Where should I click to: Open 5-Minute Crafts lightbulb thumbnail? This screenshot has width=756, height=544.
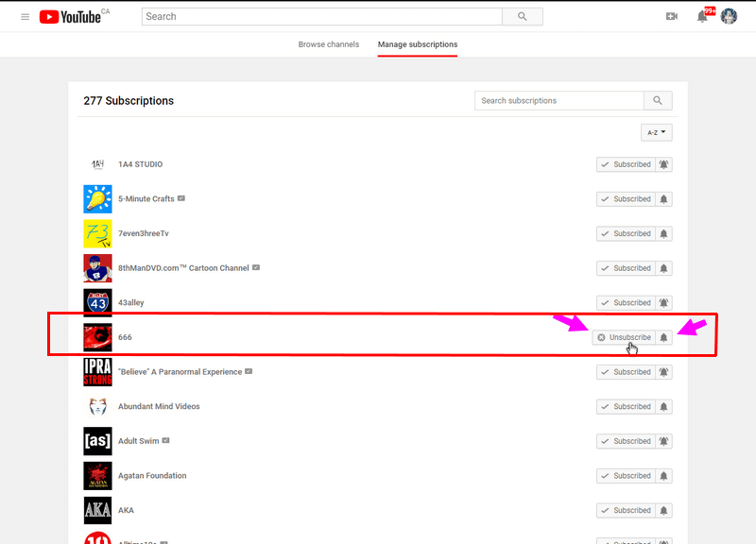(x=98, y=199)
